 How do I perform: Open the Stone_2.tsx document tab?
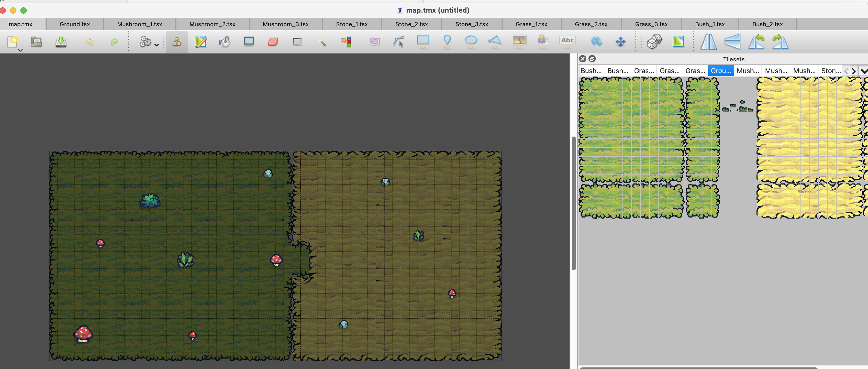411,24
